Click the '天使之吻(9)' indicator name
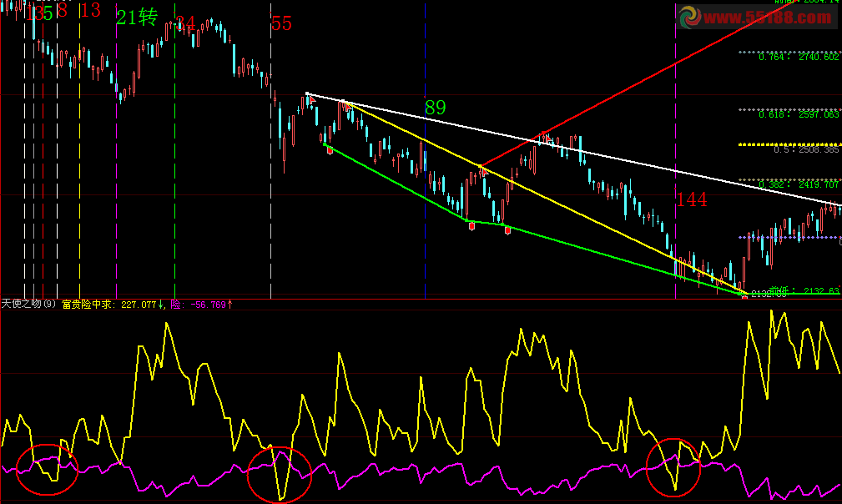The image size is (842, 504). 28,305
